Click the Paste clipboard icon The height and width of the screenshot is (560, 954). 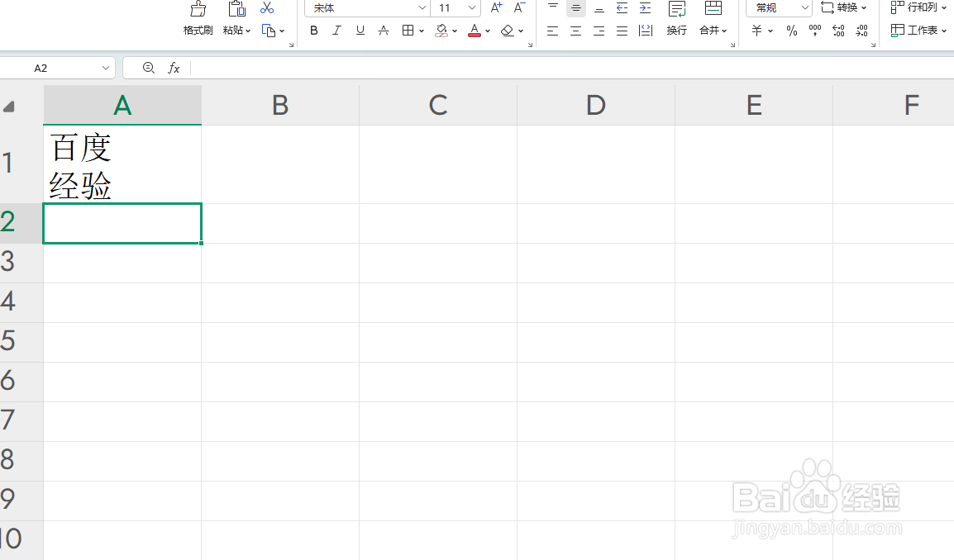tap(236, 8)
